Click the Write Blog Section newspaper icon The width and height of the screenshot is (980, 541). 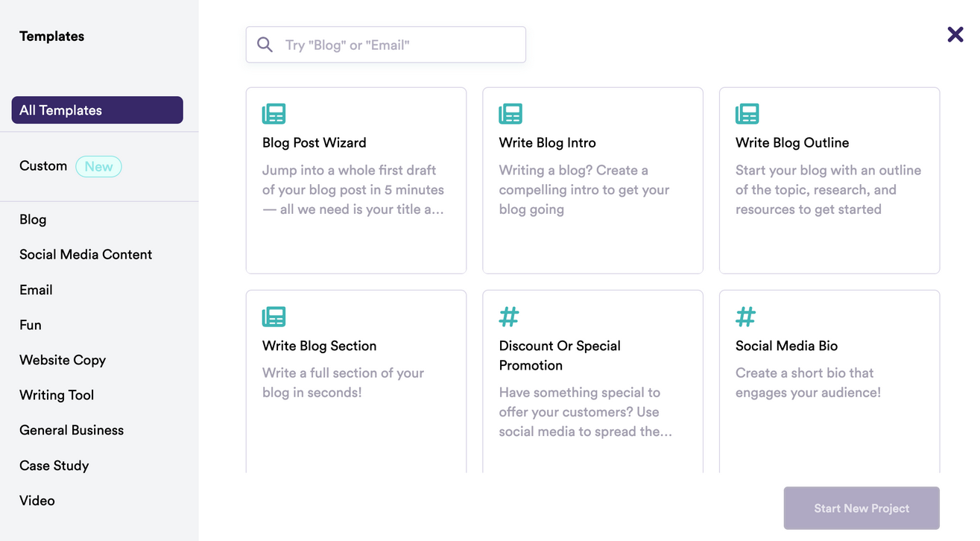[x=274, y=317]
